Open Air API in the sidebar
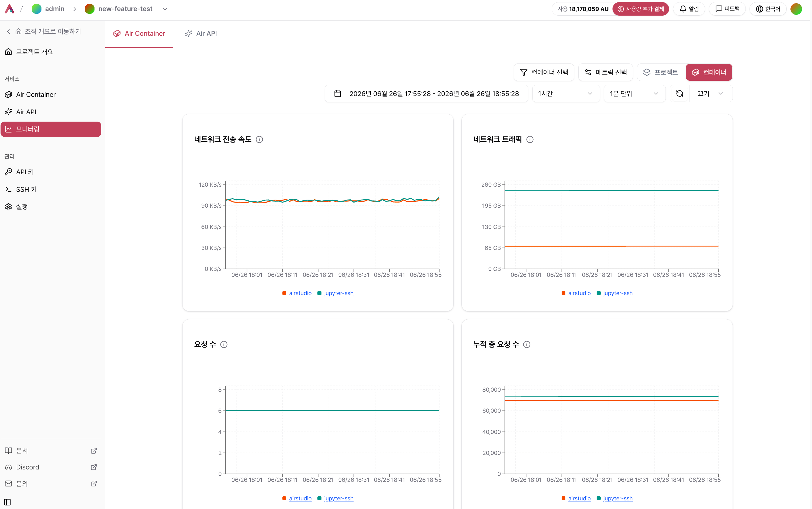 (x=51, y=112)
